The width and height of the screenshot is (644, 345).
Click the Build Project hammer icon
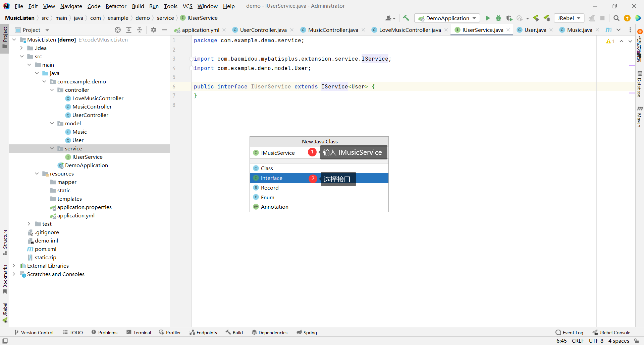click(406, 18)
